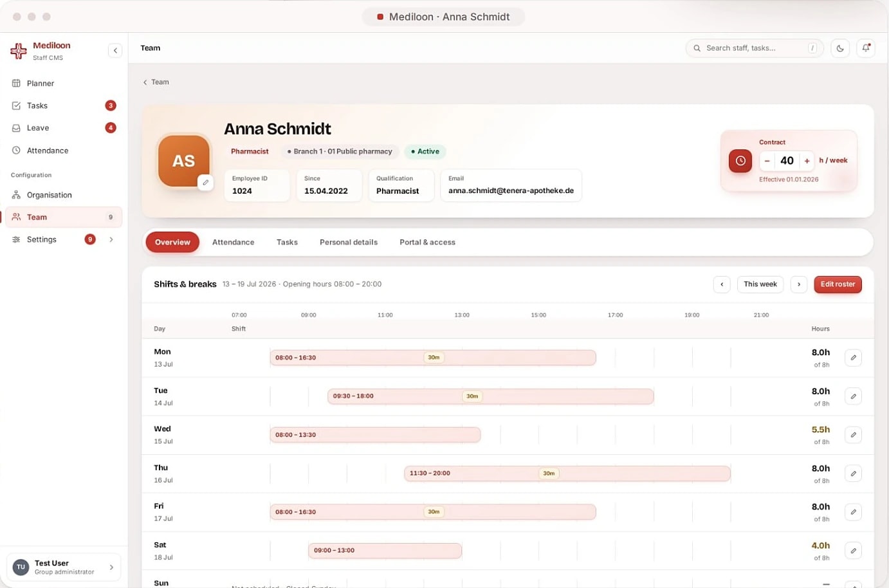Screen dimensions: 889x588
Task: Select the Wednesday 08:00 – 13:30 shift bar
Action: (375, 435)
